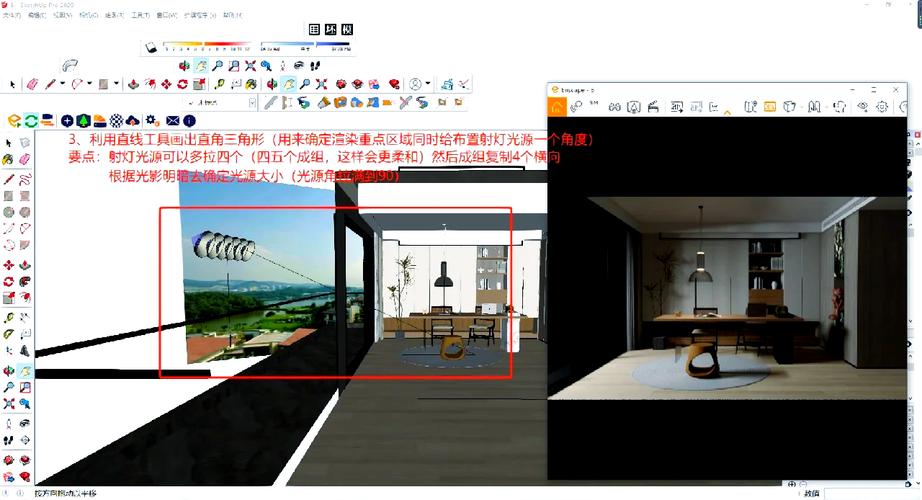Select the Rotate tool in main toolbar
The height and width of the screenshot is (500, 922).
click(x=183, y=85)
